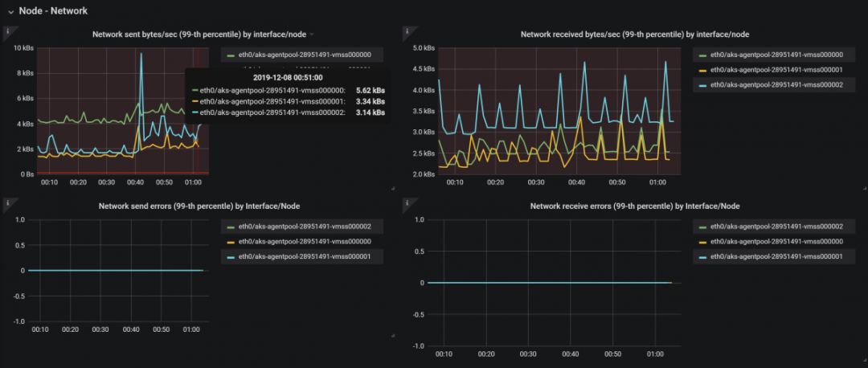Click the Node - Network row title
This screenshot has width=868, height=368.
pyautogui.click(x=53, y=11)
